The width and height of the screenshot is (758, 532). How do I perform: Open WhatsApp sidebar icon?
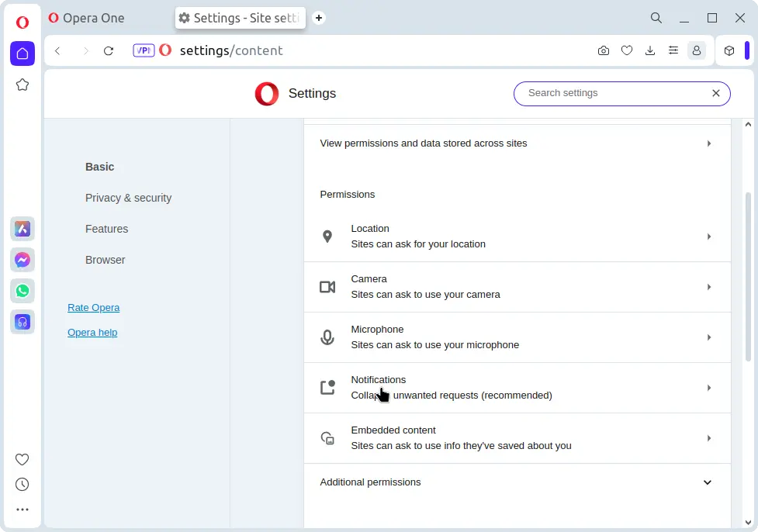coord(22,291)
